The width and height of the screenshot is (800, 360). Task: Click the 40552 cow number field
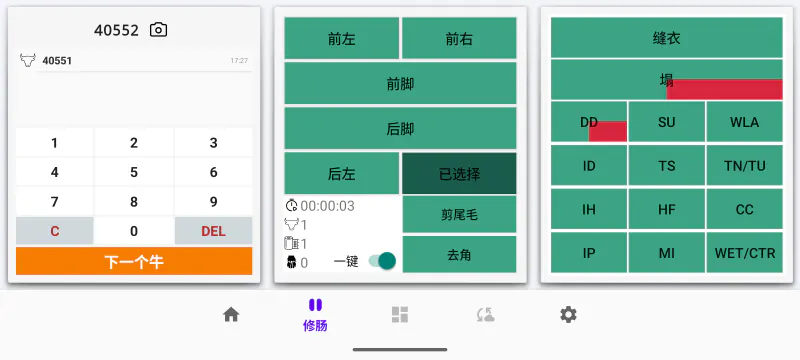(116, 31)
